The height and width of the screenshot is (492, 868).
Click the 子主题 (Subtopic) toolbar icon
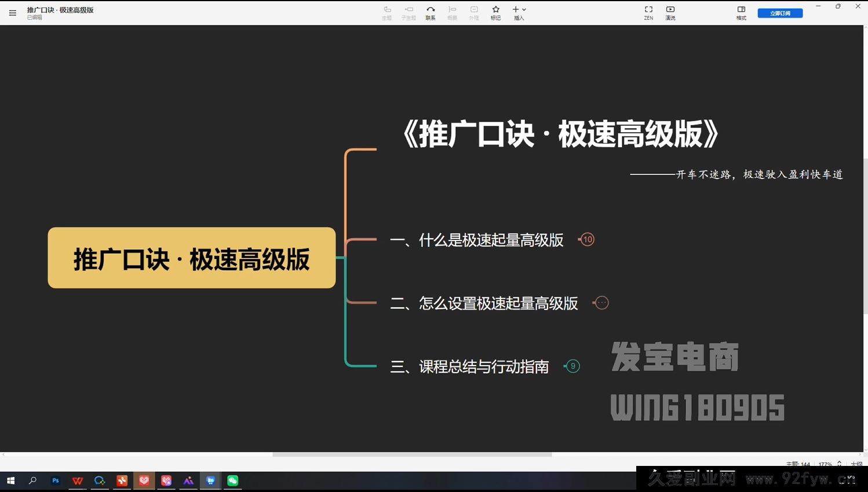tap(408, 12)
